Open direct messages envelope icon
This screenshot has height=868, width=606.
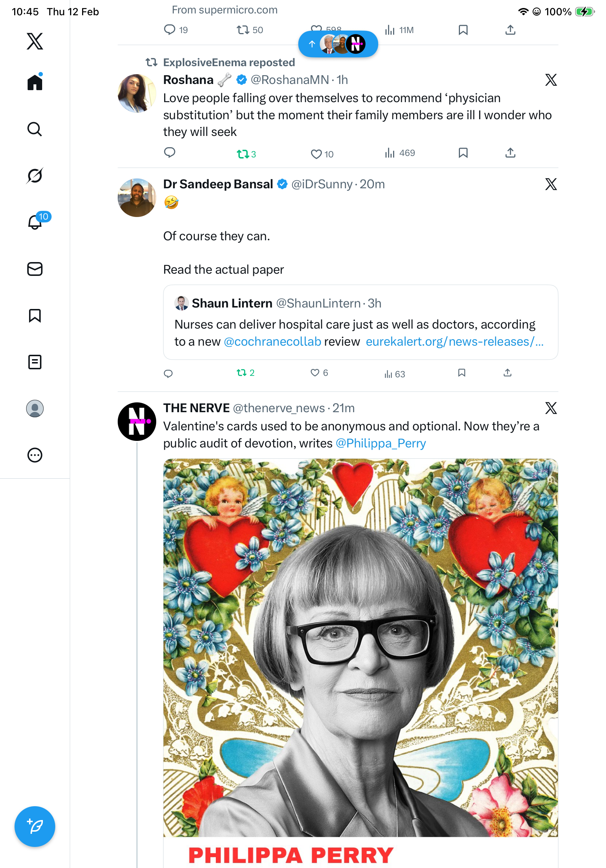pos(35,269)
